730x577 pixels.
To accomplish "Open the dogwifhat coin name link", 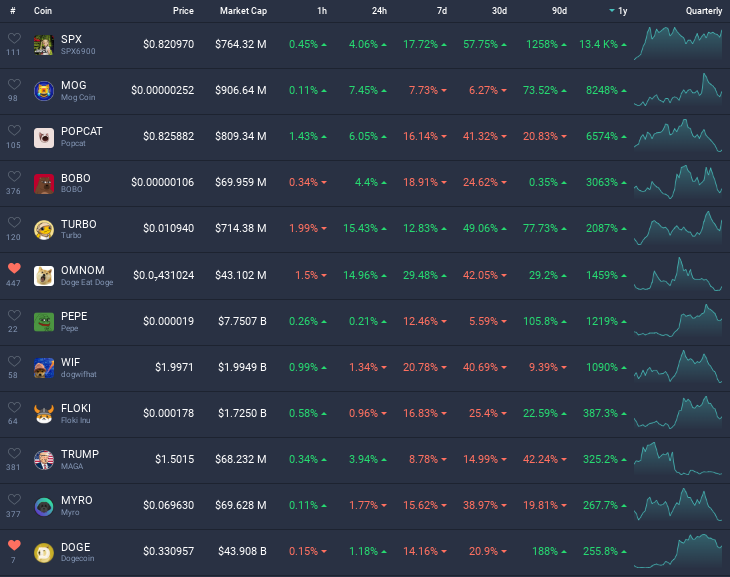I will (x=79, y=374).
